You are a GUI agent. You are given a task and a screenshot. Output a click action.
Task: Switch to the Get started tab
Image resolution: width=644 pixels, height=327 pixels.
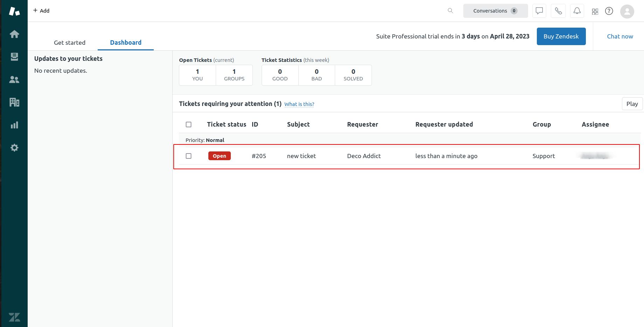tap(70, 43)
